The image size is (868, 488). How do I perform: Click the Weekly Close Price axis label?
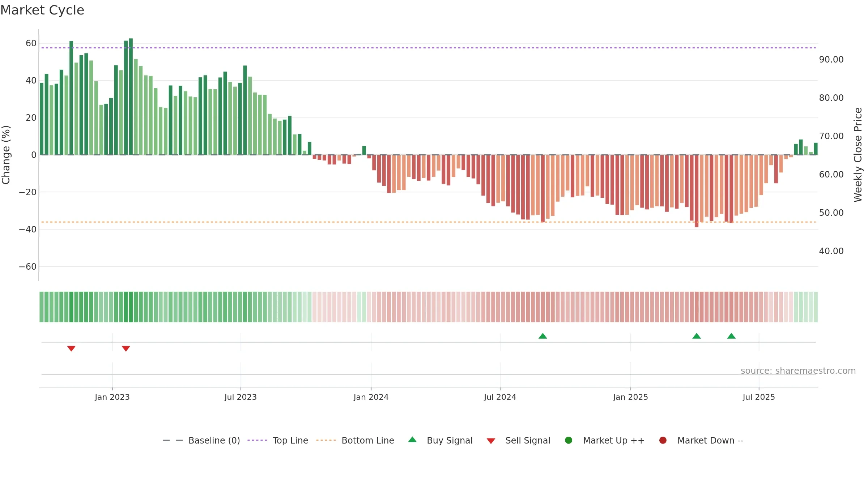click(858, 155)
